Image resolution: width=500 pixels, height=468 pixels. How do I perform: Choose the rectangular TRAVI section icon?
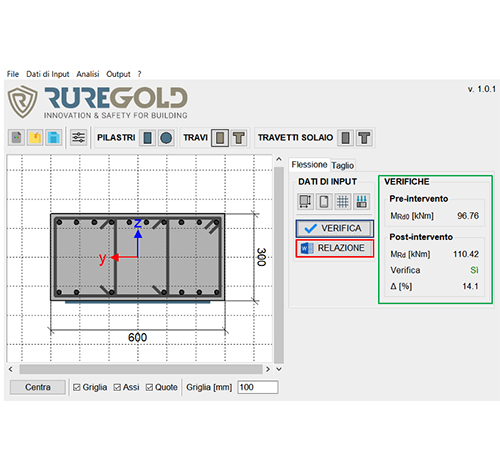[x=220, y=138]
